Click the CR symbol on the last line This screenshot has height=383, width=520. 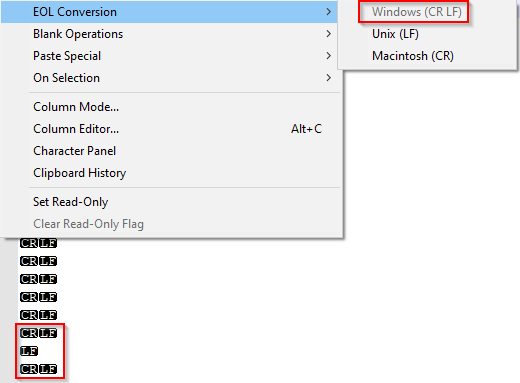tap(29, 369)
